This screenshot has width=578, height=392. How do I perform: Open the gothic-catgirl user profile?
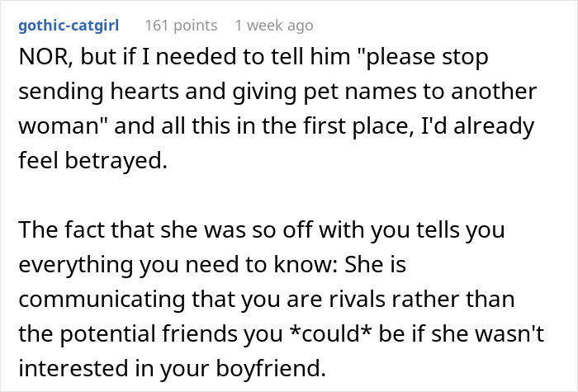(73, 26)
